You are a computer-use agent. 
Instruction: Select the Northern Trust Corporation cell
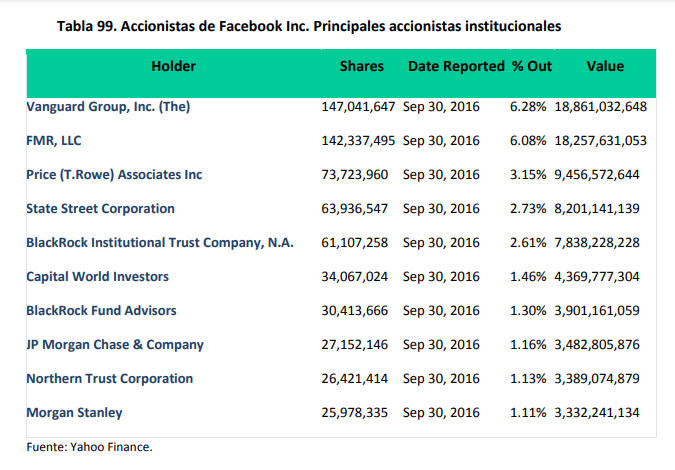109,379
